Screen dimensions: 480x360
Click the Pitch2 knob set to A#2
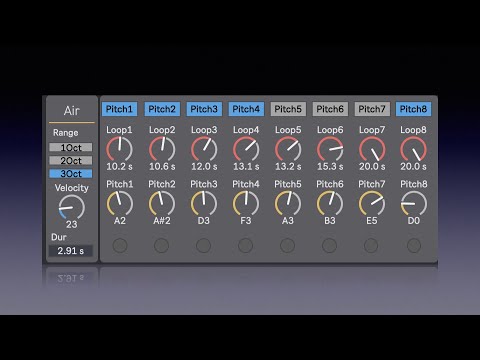pyautogui.click(x=162, y=204)
